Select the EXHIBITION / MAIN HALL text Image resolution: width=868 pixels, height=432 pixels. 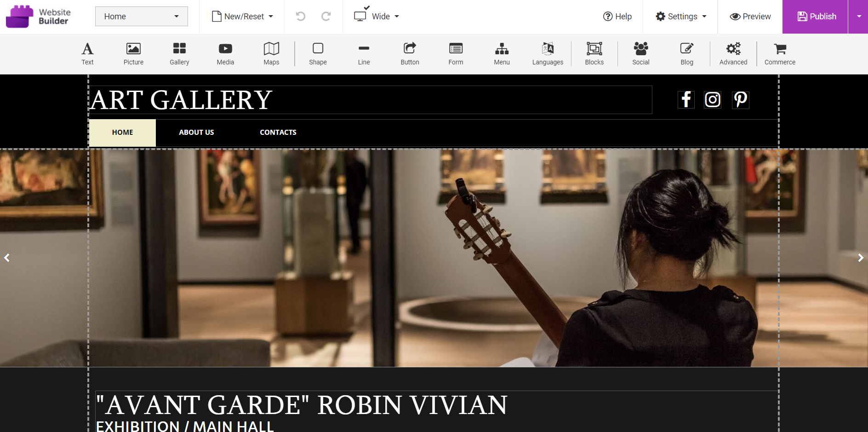click(x=185, y=426)
